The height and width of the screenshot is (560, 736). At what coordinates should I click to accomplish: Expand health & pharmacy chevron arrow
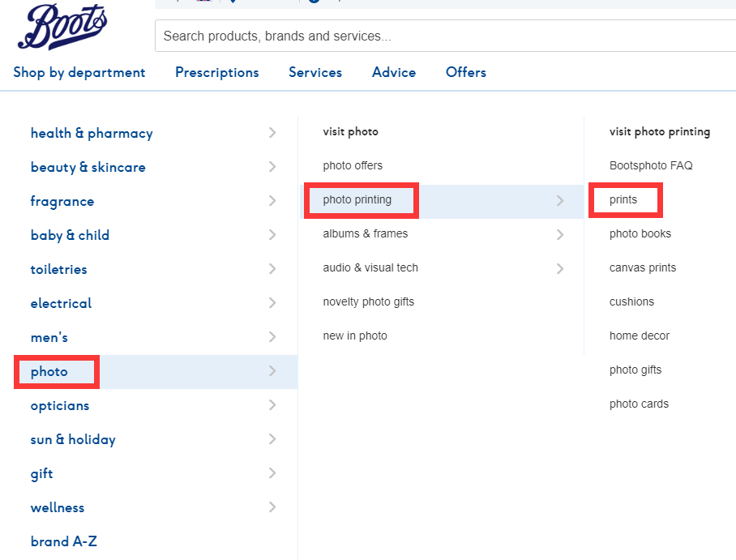pyautogui.click(x=272, y=133)
